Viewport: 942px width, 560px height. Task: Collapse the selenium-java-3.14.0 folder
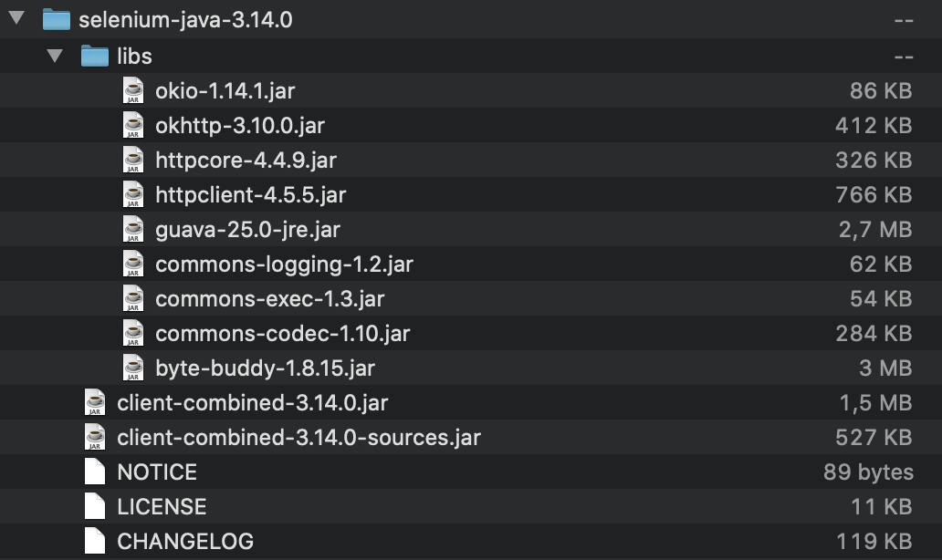(x=15, y=18)
